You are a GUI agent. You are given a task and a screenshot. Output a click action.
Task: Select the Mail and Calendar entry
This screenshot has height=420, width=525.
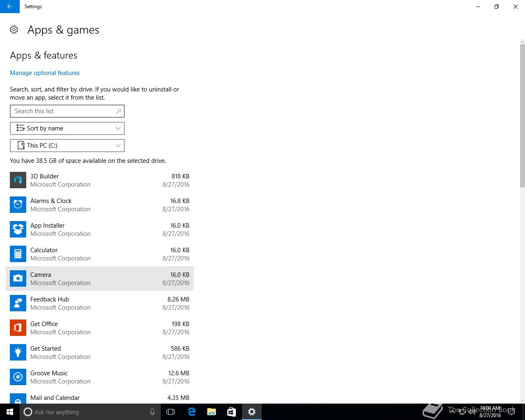click(100, 397)
